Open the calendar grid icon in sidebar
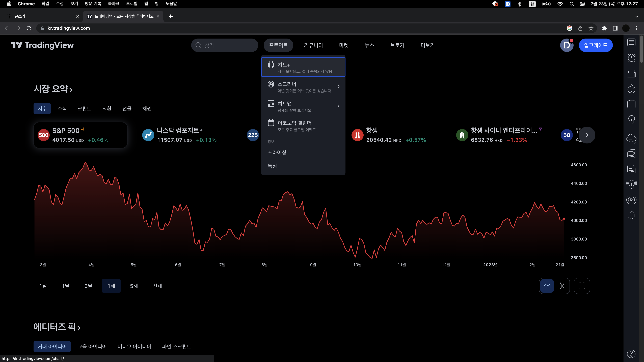Image resolution: width=644 pixels, height=362 pixels. click(x=631, y=104)
